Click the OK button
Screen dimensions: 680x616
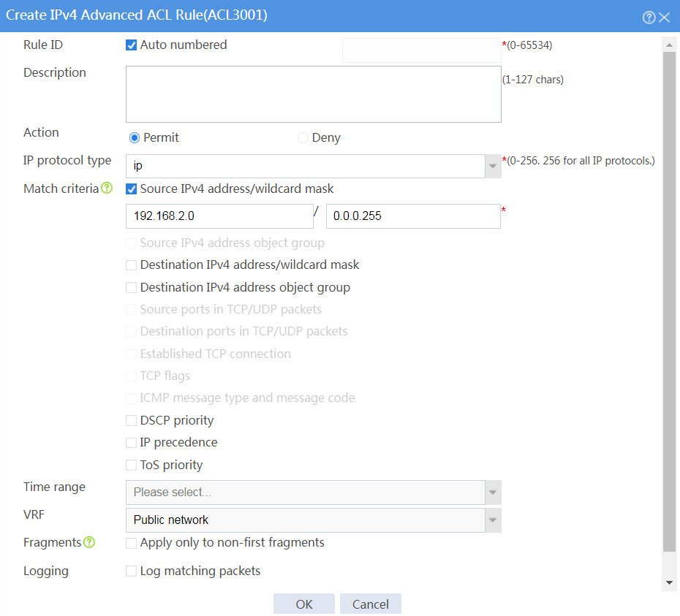click(x=304, y=604)
